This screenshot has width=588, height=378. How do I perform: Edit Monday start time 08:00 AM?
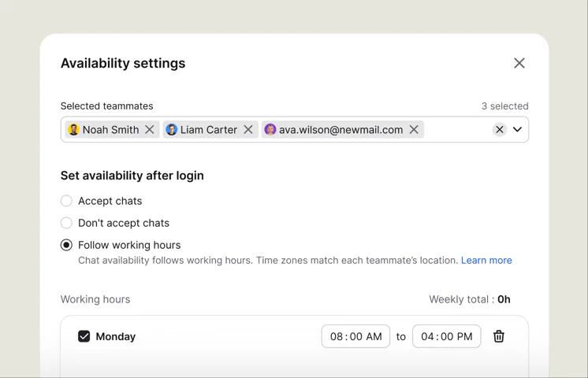click(x=355, y=336)
